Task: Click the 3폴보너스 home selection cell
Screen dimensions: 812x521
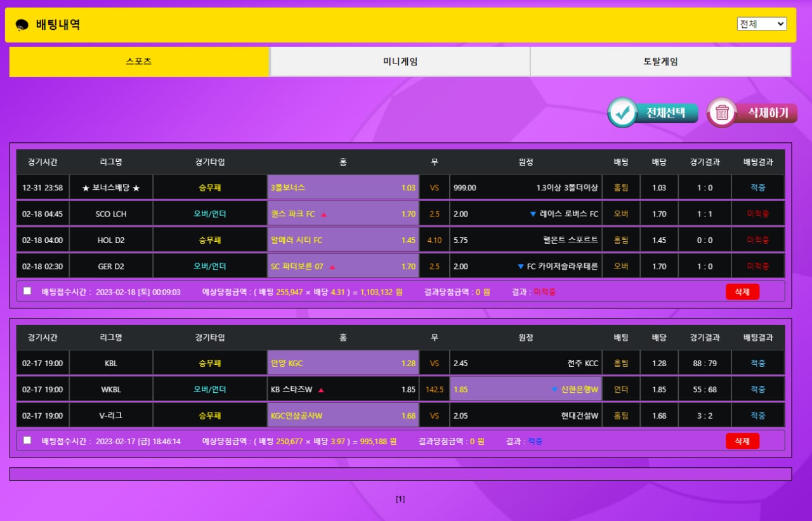Action: (343, 188)
